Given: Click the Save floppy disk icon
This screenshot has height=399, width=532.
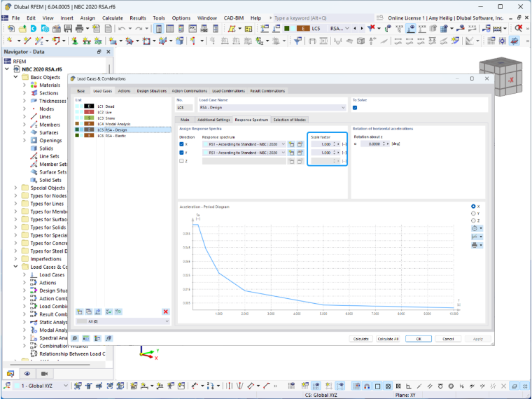Looking at the screenshot, I should tap(68, 29).
